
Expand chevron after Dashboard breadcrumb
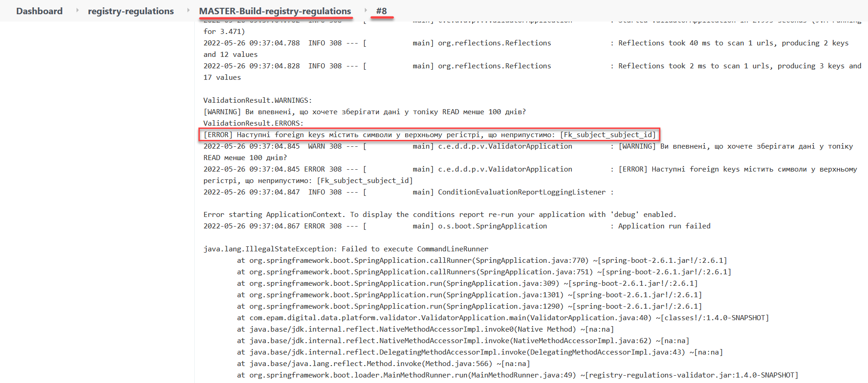pos(77,10)
